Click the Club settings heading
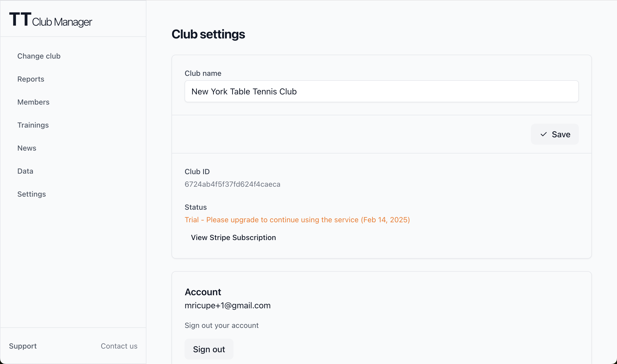The height and width of the screenshot is (364, 617). (x=208, y=34)
